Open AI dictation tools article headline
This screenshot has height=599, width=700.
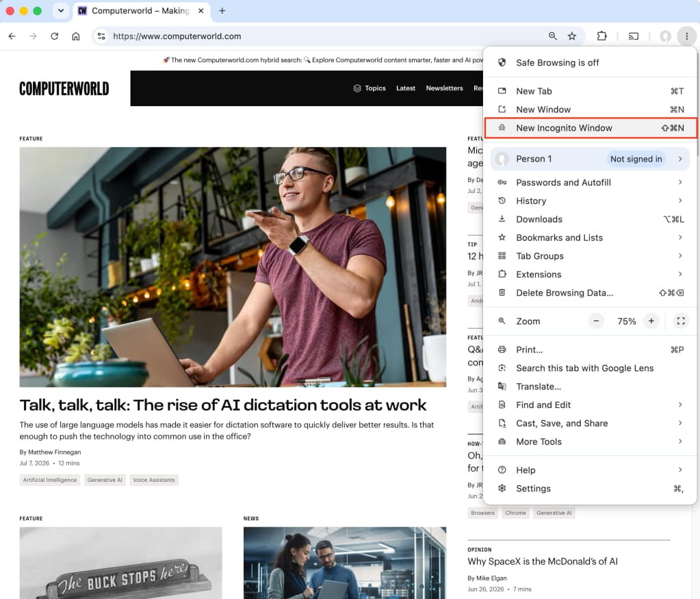click(x=223, y=405)
